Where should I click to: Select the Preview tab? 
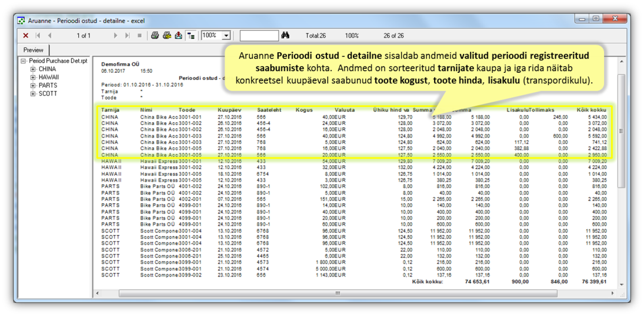[x=34, y=50]
